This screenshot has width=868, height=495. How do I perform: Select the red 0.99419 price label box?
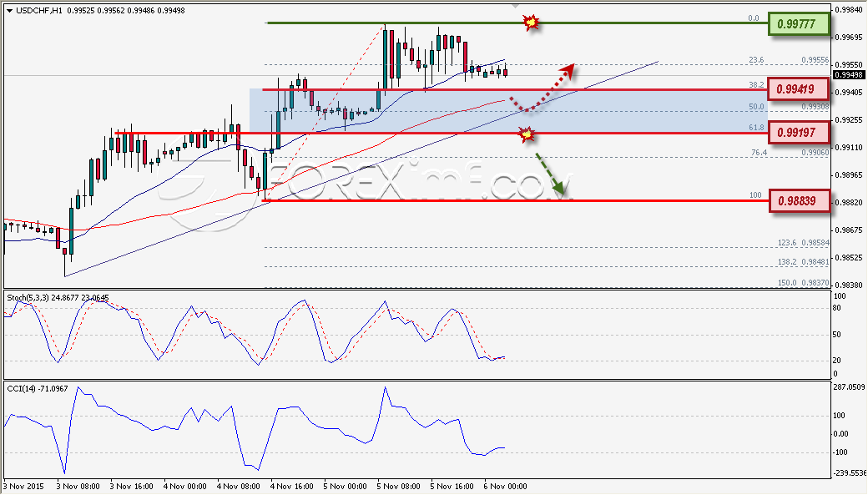tap(799, 89)
